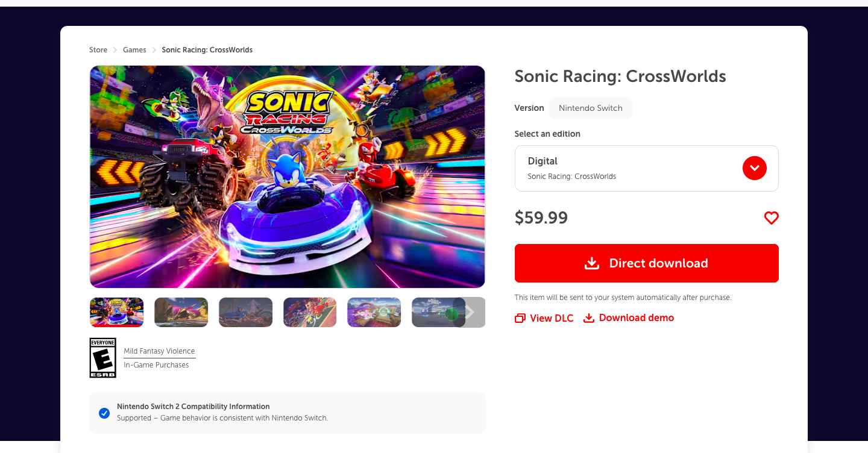Open Mild Fantasy Violence rating descriptor link

[159, 351]
